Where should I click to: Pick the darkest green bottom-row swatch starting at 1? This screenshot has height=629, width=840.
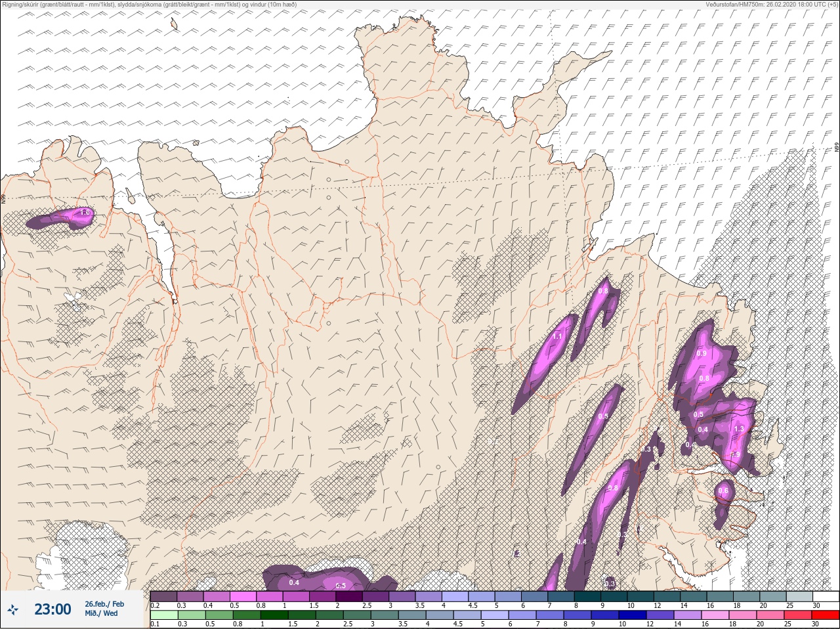(x=273, y=615)
